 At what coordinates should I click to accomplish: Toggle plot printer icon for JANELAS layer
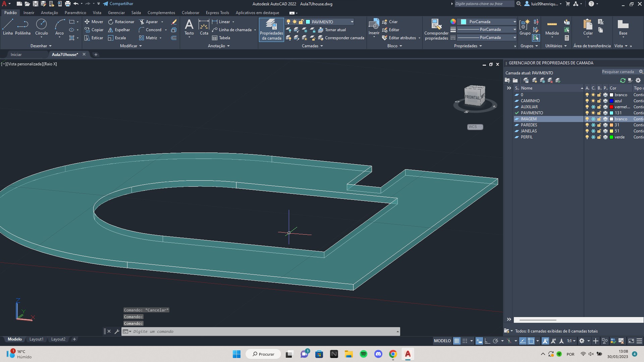605,131
